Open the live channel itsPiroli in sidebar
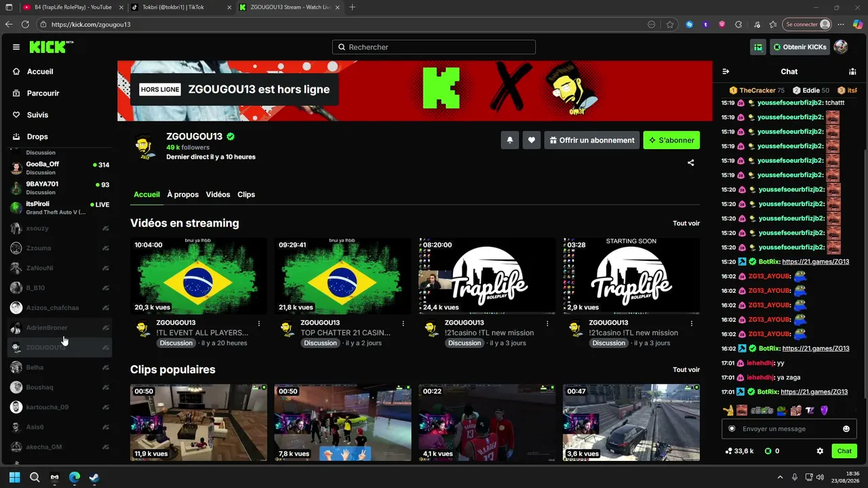868x488 pixels. pos(60,207)
